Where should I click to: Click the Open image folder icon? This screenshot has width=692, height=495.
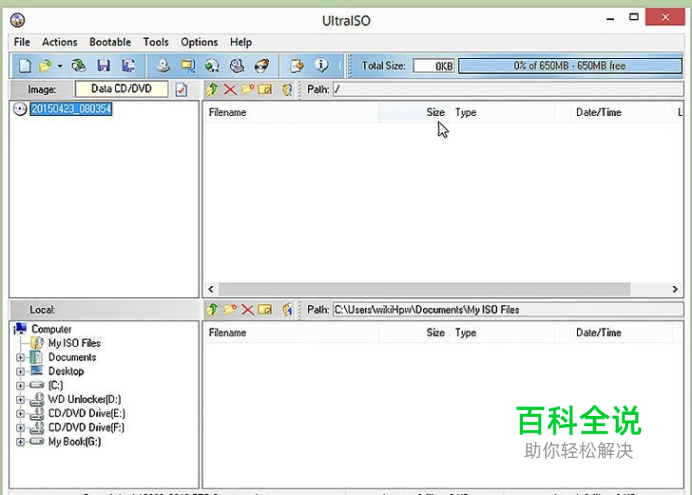tap(45, 66)
